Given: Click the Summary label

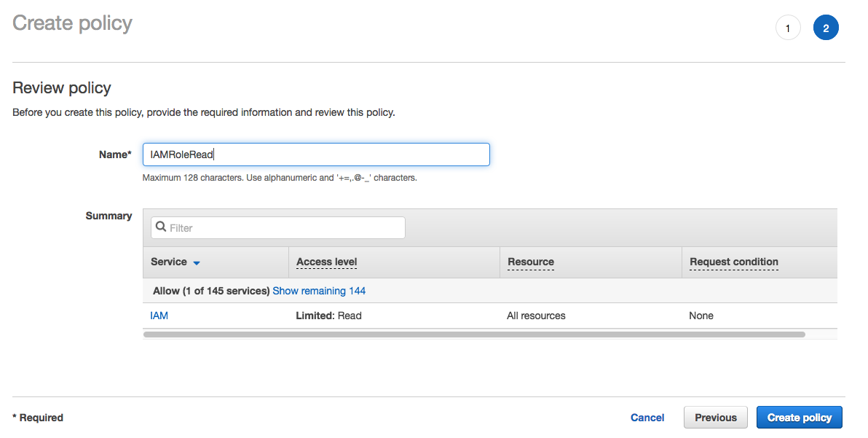Looking at the screenshot, I should pos(108,216).
